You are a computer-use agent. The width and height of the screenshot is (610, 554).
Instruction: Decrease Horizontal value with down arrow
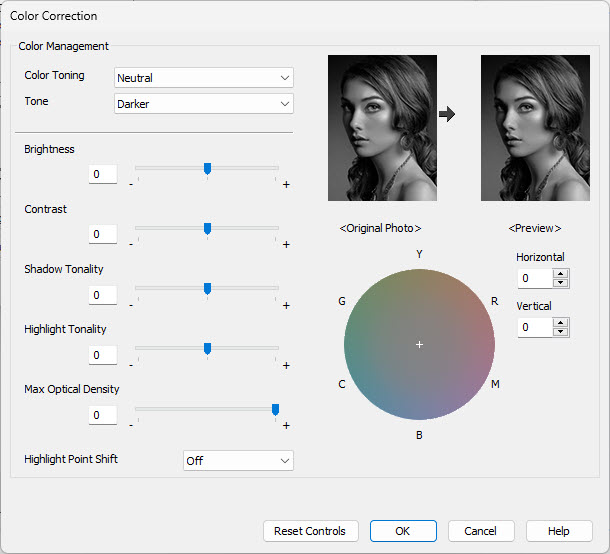[560, 283]
